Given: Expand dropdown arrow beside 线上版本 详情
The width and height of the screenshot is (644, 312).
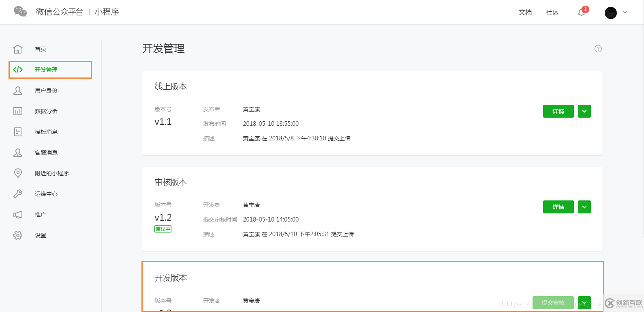Looking at the screenshot, I should (x=584, y=111).
